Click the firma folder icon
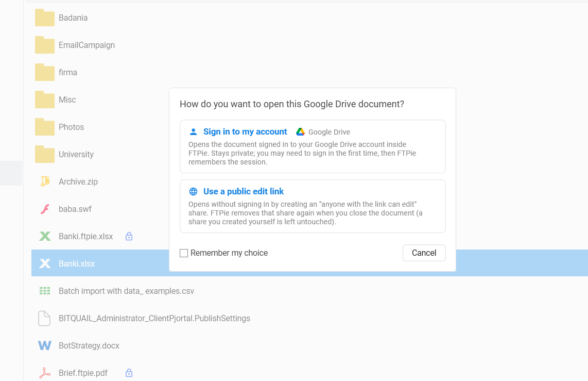Image resolution: width=588 pixels, height=381 pixels. pos(45,73)
